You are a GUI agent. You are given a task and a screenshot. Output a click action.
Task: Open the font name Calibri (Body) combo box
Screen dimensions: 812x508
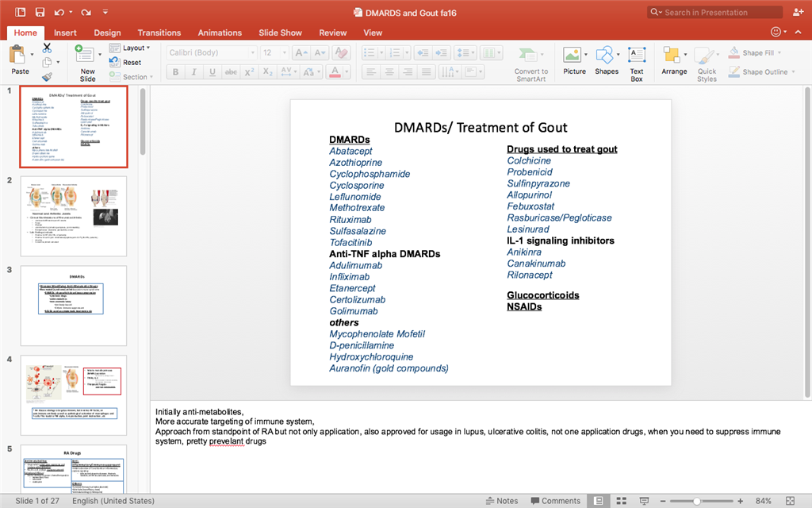tap(212, 53)
